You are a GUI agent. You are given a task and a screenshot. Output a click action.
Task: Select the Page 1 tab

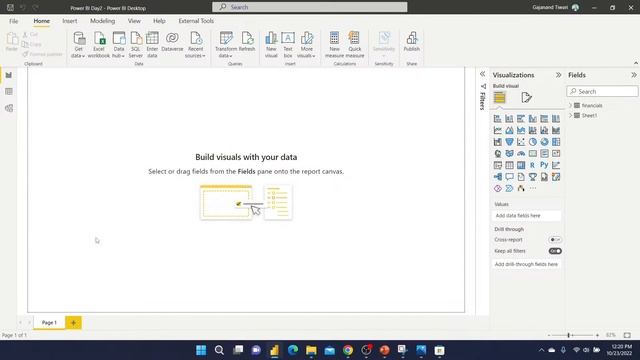click(x=49, y=322)
